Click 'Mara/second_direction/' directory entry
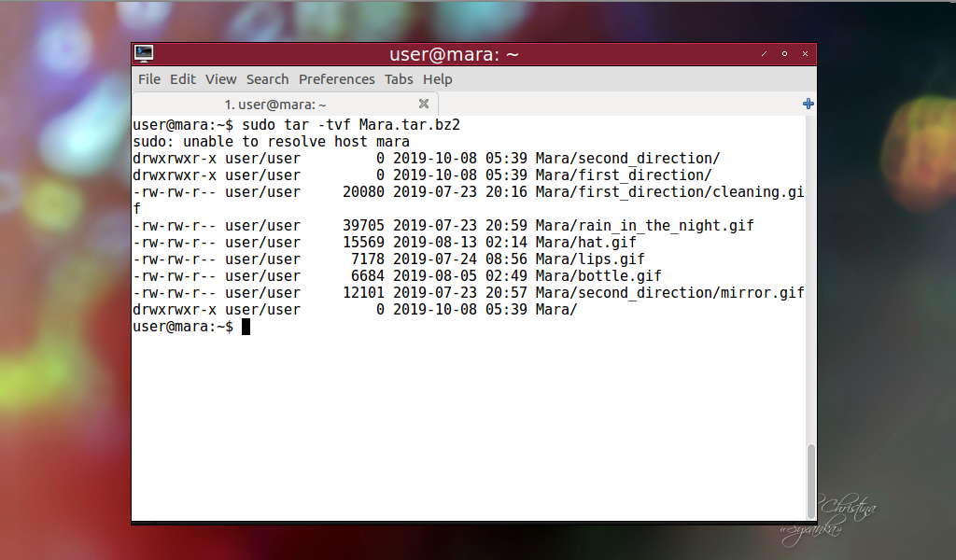 pyautogui.click(x=628, y=159)
